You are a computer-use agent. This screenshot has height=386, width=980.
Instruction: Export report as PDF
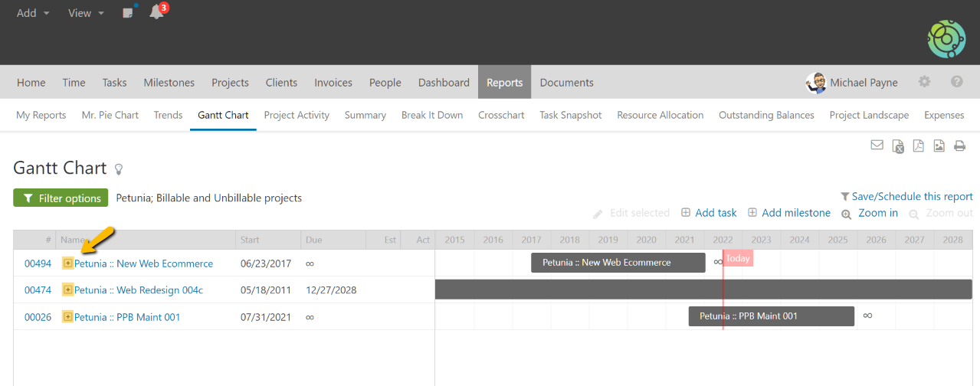(x=918, y=146)
